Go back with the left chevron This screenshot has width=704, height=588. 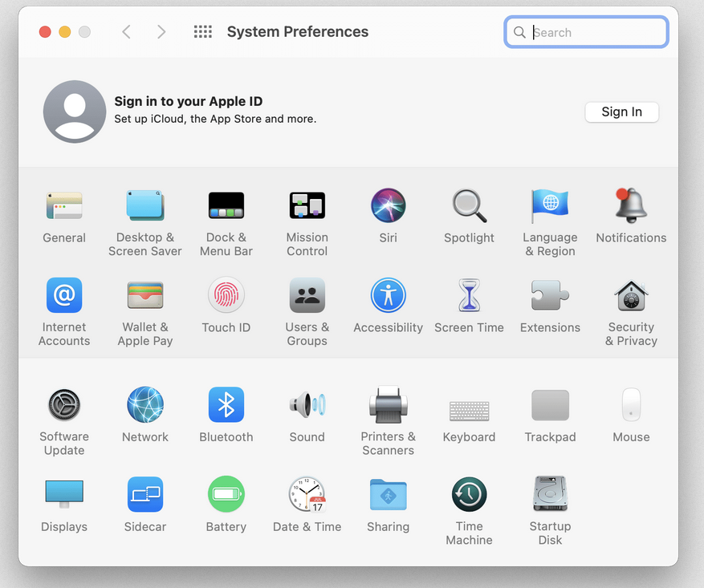point(127,32)
